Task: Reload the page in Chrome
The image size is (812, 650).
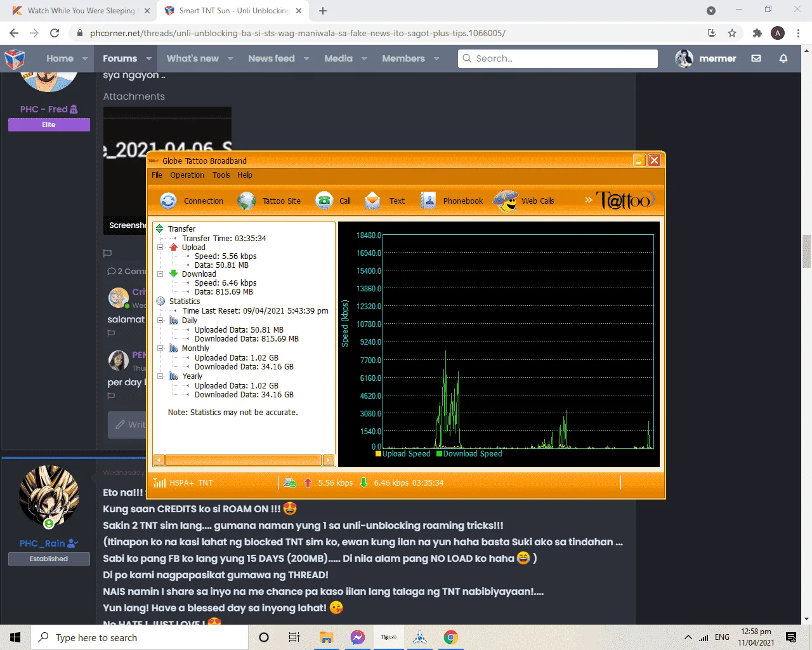Action: coord(55,33)
